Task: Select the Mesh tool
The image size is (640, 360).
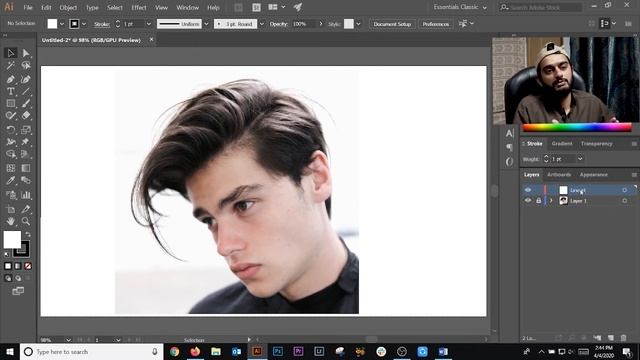Action: (x=11, y=168)
